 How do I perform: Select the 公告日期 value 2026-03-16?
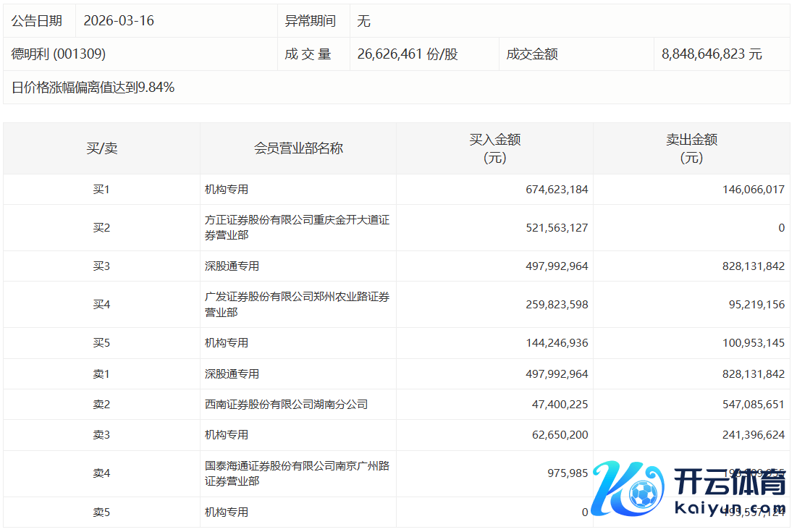click(x=119, y=21)
